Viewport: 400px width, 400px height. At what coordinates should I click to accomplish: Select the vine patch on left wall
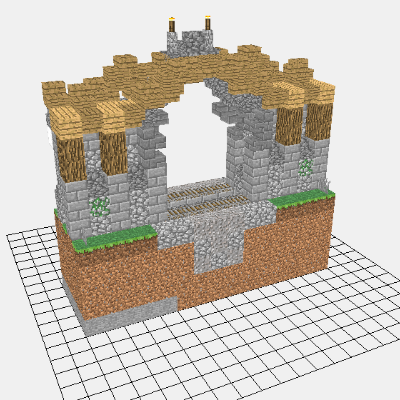click(100, 207)
